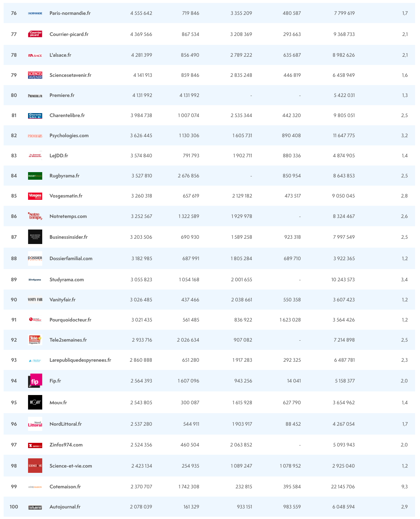
Task: Click the Autojournal.fr site name
Action: (65, 507)
